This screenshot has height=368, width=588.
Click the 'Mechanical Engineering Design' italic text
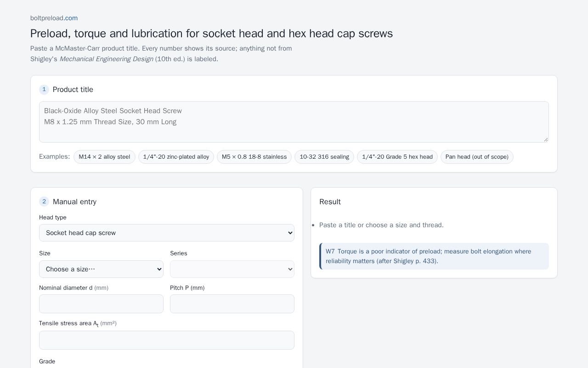click(x=106, y=59)
